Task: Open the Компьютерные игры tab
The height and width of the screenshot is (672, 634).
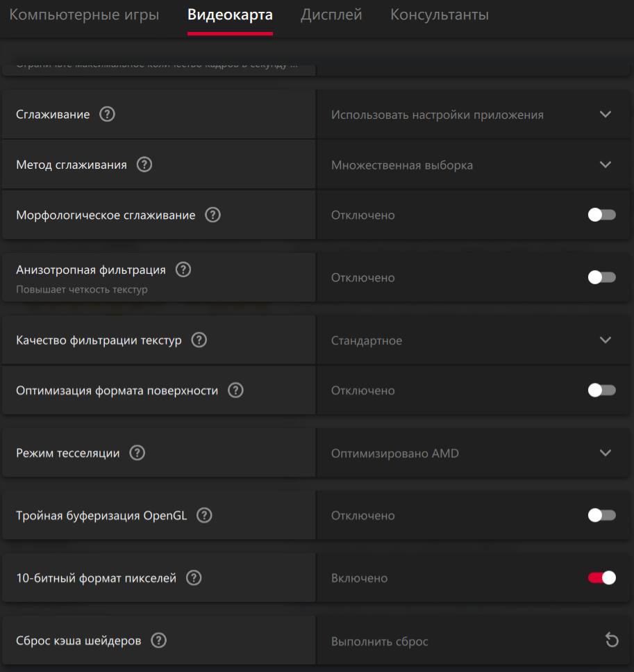Action: [x=84, y=15]
